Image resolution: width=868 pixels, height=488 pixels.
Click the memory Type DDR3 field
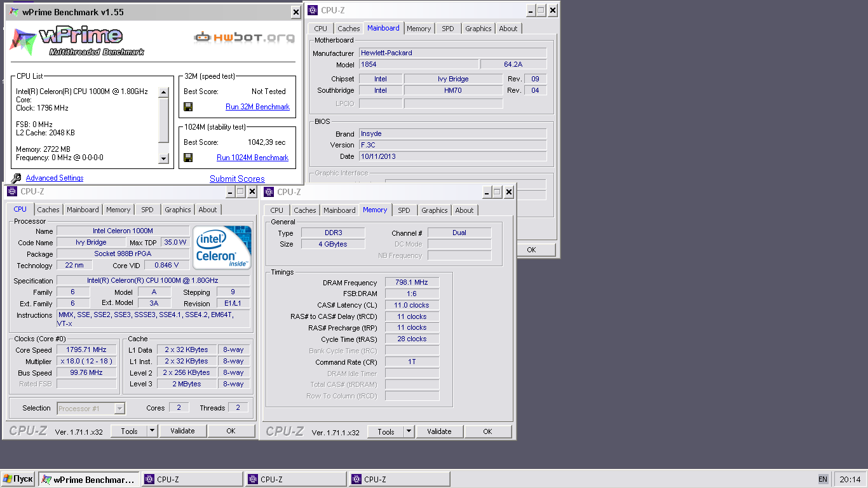(333, 233)
